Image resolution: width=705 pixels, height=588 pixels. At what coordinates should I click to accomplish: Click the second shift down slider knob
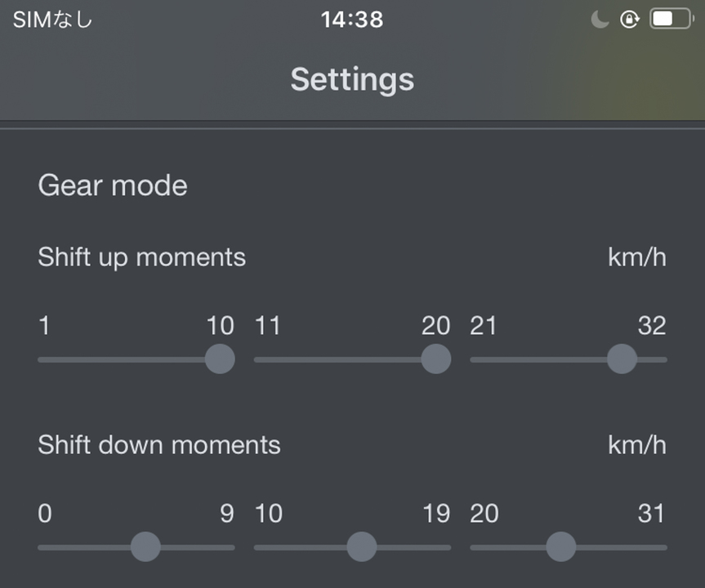(x=362, y=546)
